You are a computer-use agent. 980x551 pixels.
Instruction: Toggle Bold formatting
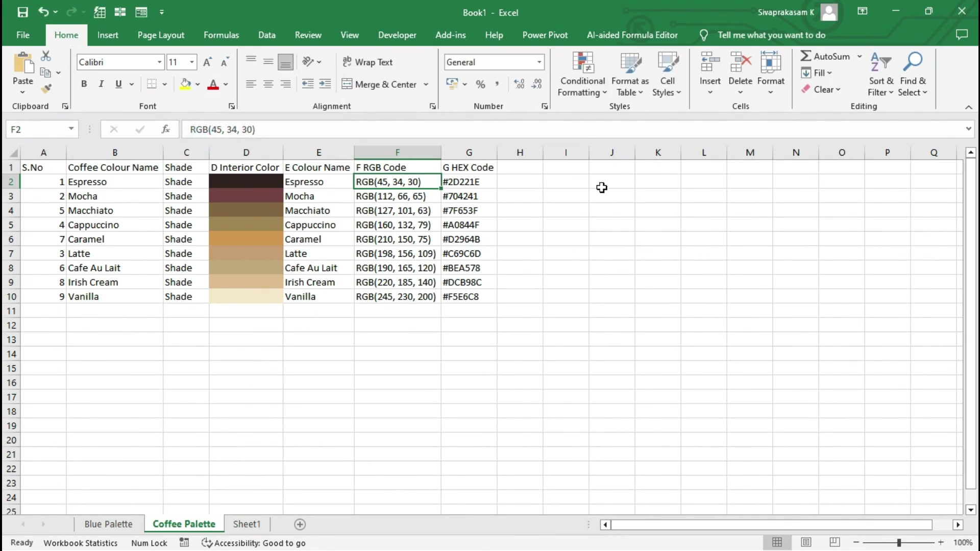pyautogui.click(x=84, y=84)
